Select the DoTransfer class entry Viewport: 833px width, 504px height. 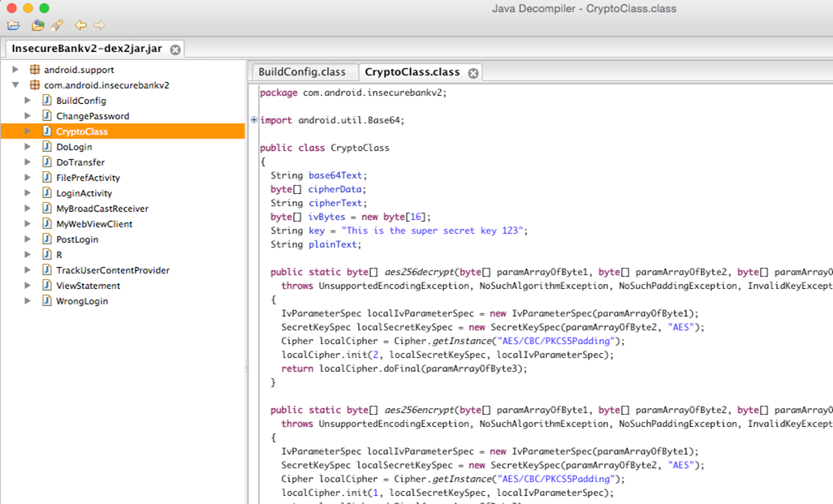pos(80,162)
